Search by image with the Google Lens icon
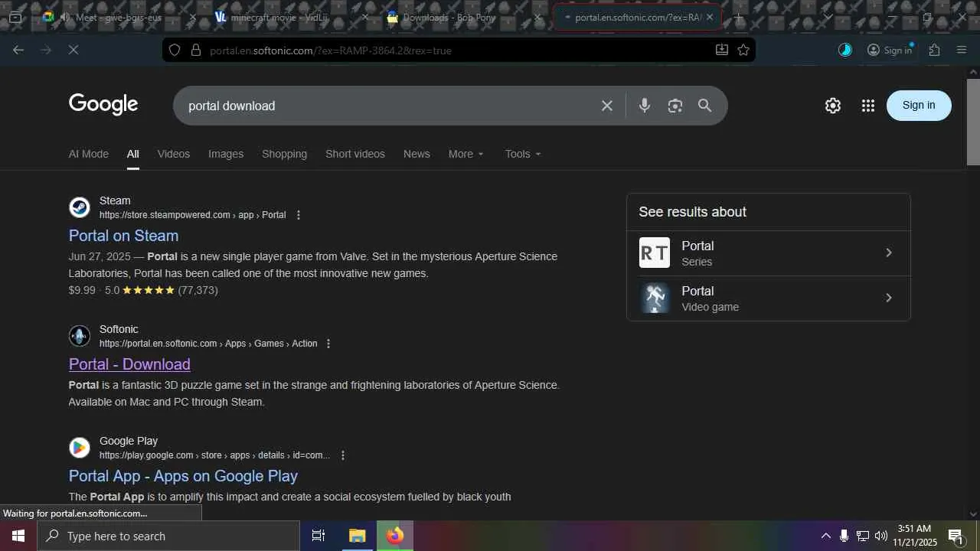The image size is (980, 551). pos(675,106)
